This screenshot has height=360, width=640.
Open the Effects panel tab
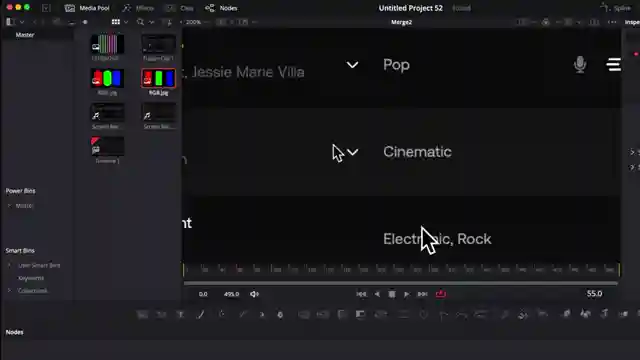(138, 8)
